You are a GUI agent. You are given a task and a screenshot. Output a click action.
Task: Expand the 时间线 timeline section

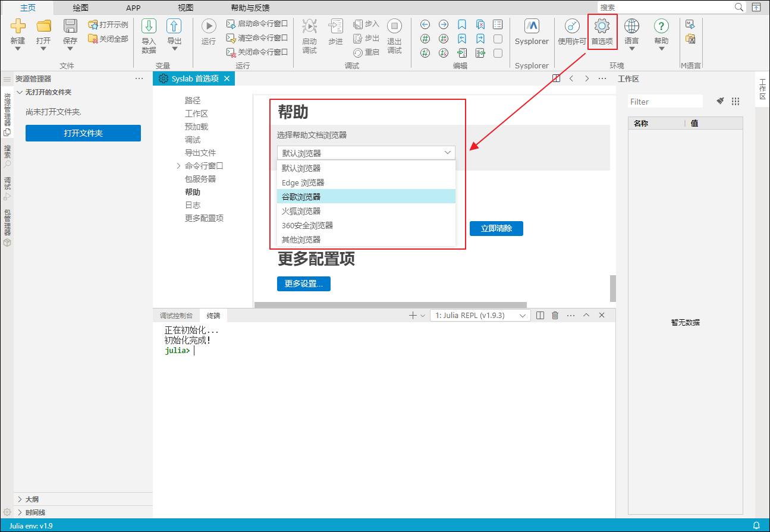[x=20, y=512]
